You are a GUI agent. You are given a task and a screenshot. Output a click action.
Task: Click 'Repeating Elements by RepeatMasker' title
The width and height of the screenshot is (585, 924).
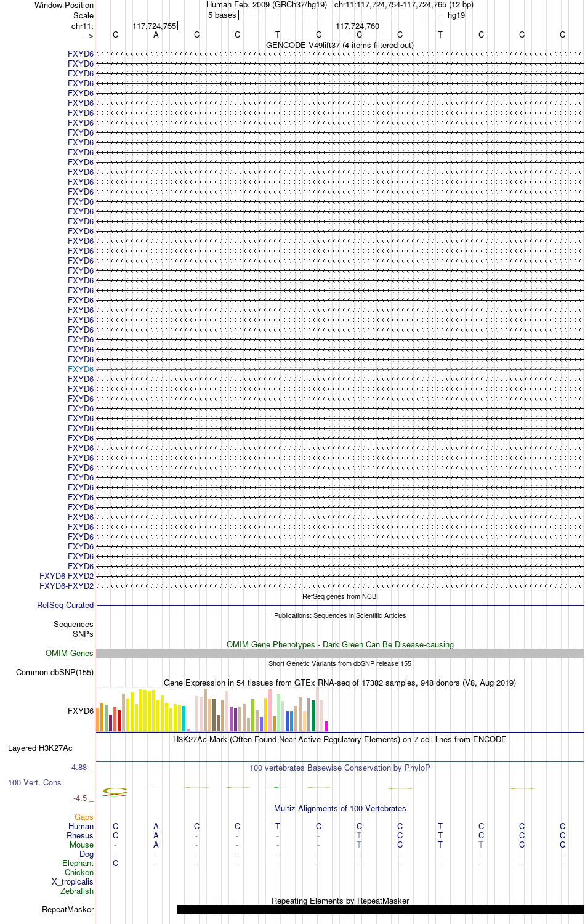tap(340, 901)
